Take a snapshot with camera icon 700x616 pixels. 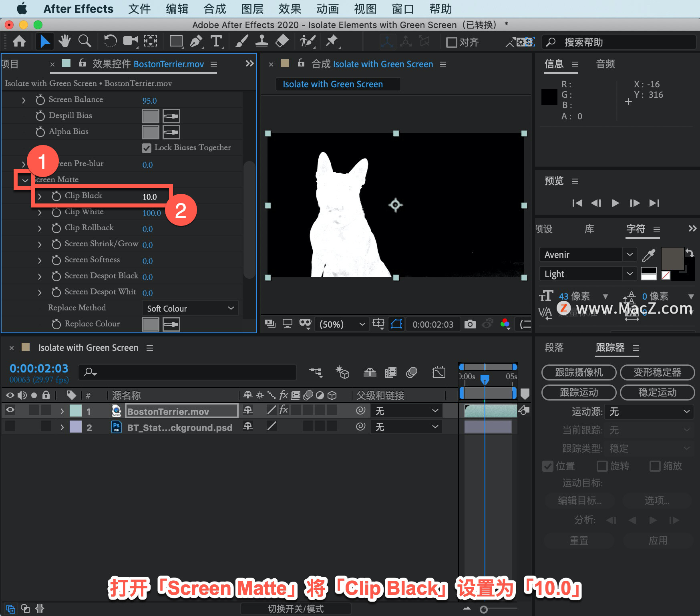(470, 324)
